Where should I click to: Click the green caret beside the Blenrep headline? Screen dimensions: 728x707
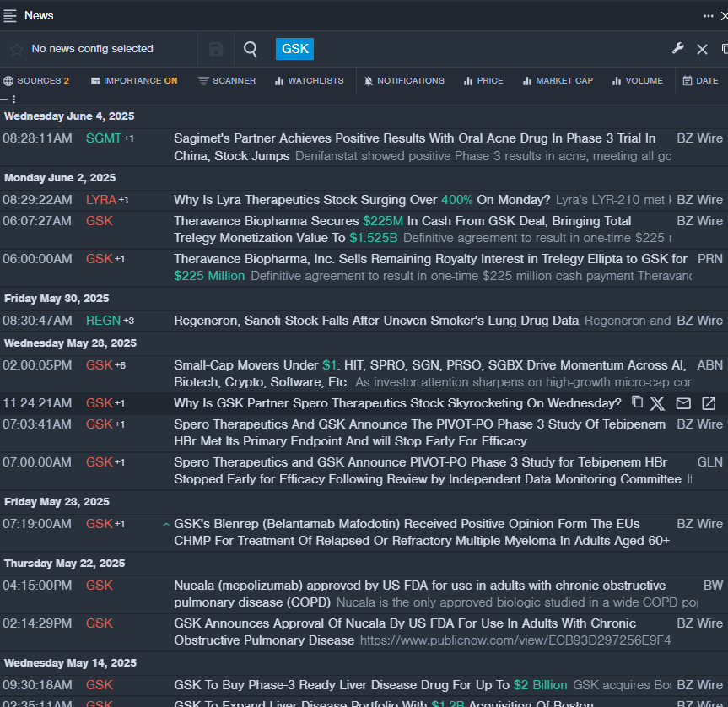tap(165, 525)
